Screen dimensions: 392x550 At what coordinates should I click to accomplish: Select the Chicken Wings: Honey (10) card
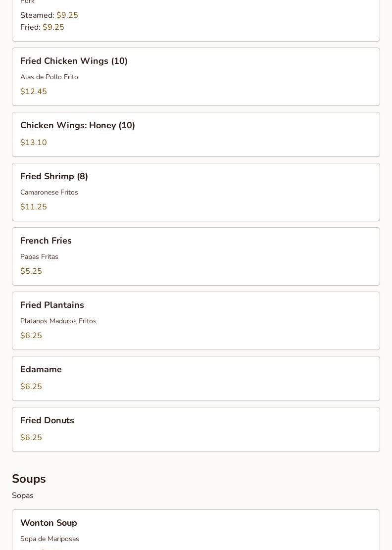77,126
